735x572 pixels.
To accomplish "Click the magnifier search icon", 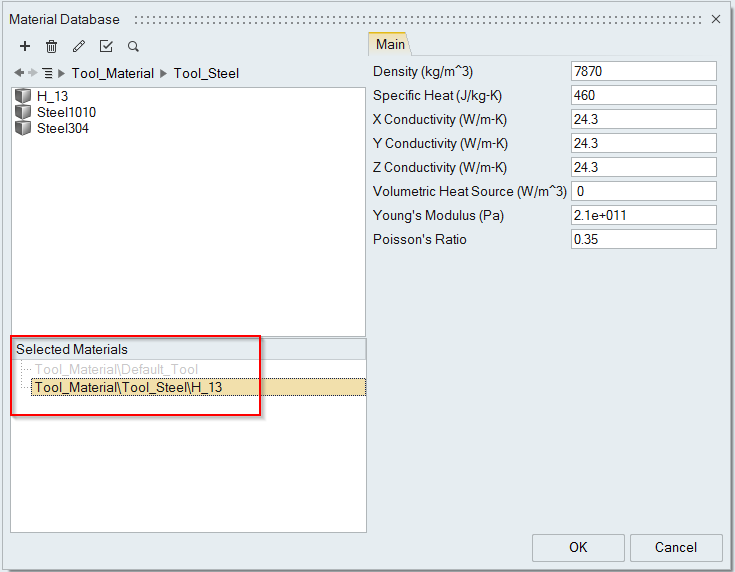I will click(x=133, y=46).
